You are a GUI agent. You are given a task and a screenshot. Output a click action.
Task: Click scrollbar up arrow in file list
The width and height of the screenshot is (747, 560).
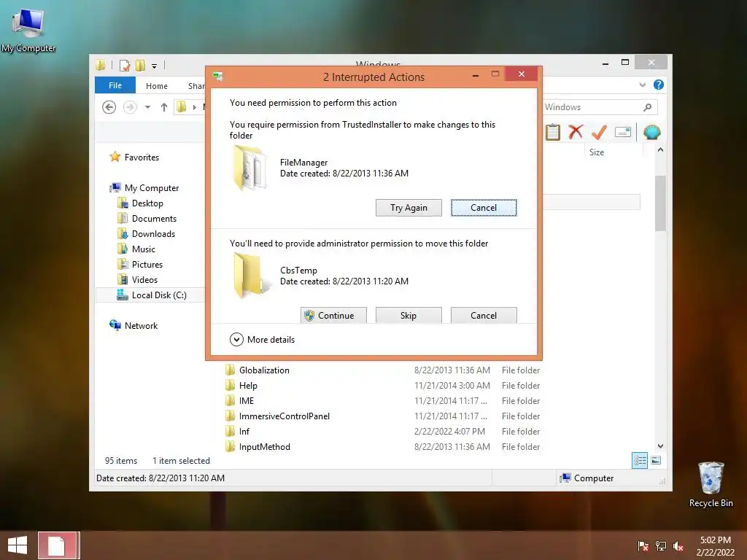(660, 149)
